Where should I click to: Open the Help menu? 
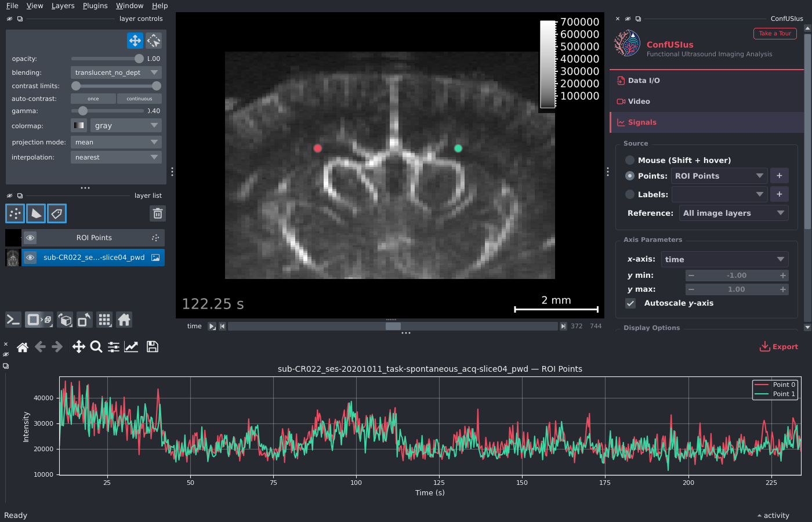coord(159,6)
